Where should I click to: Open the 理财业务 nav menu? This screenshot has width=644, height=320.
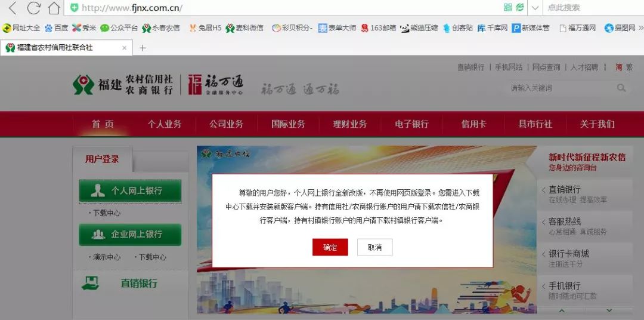(350, 124)
